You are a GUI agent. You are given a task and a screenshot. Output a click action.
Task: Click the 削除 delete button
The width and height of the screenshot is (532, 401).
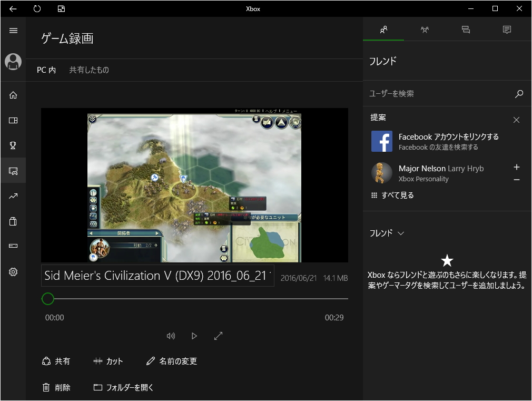[x=56, y=387]
